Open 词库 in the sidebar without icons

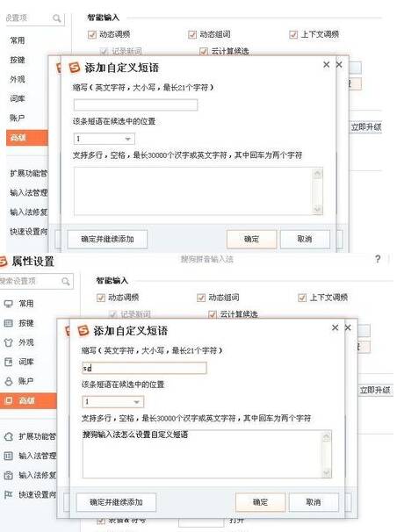click(18, 98)
